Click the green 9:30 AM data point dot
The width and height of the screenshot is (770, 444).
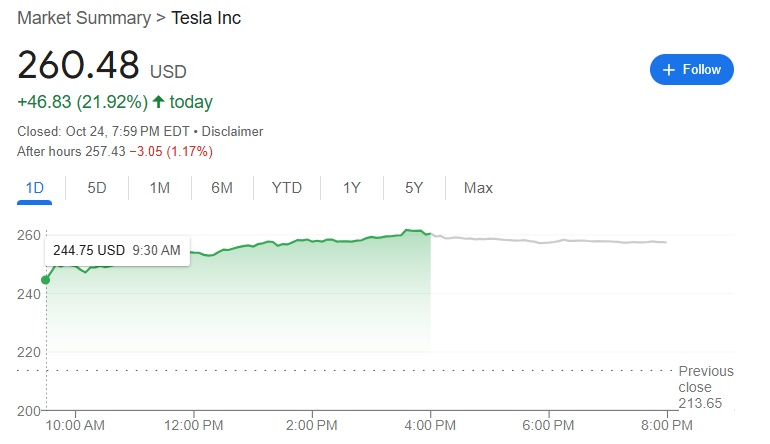[46, 280]
